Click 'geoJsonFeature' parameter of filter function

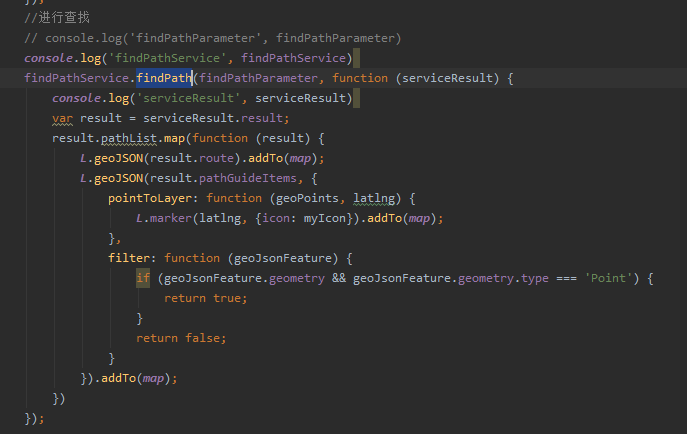(x=283, y=258)
